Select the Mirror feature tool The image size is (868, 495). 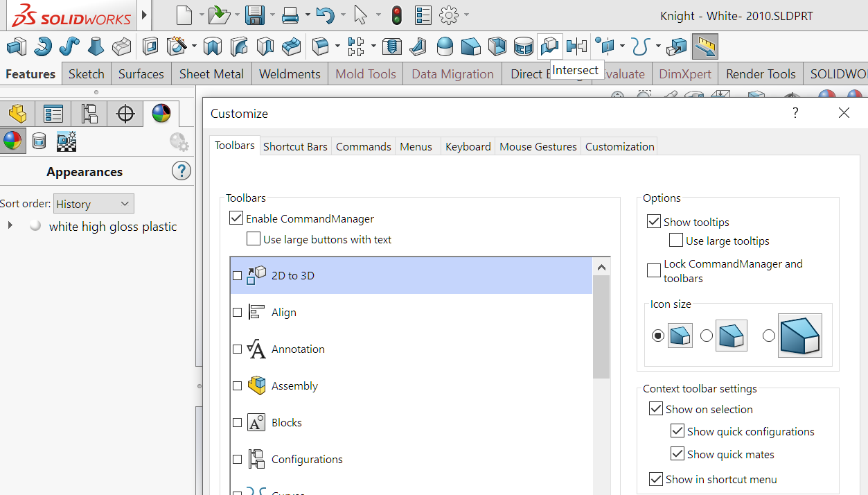[576, 46]
